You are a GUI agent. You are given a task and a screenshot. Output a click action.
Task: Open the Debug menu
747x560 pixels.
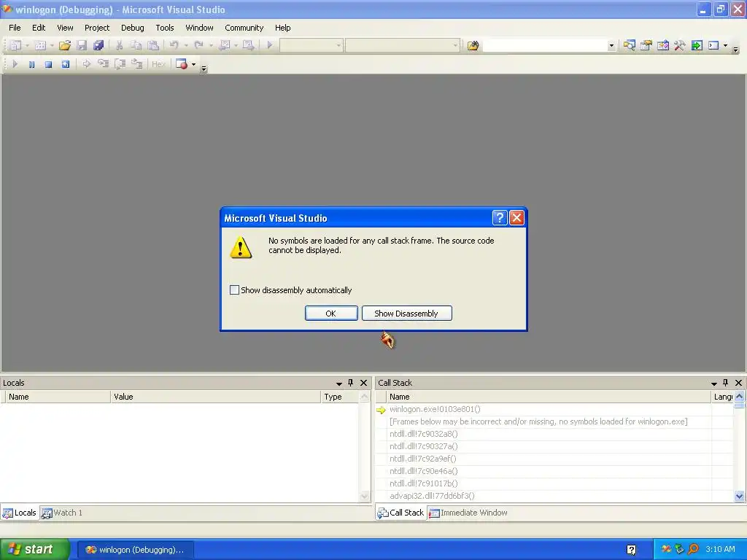coord(133,28)
